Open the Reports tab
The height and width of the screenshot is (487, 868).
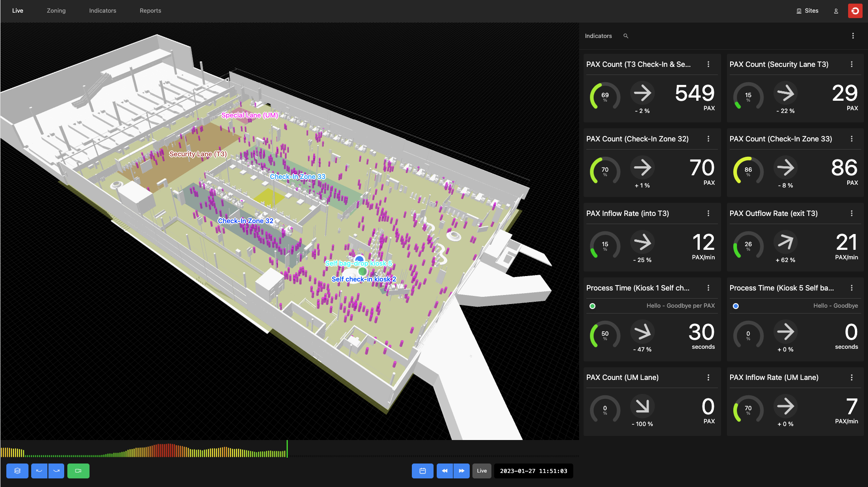pyautogui.click(x=150, y=11)
